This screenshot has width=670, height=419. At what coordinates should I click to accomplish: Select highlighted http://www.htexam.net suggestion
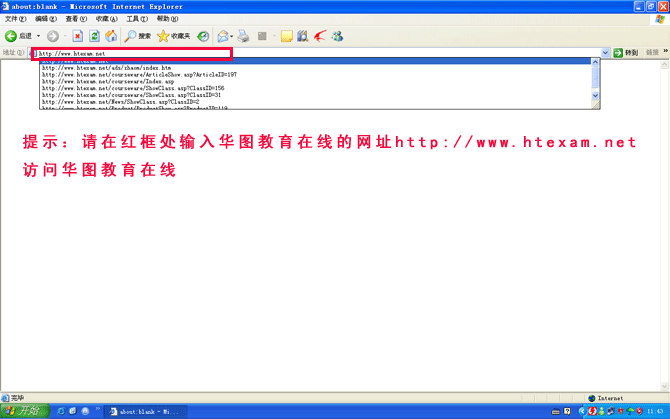click(315, 61)
